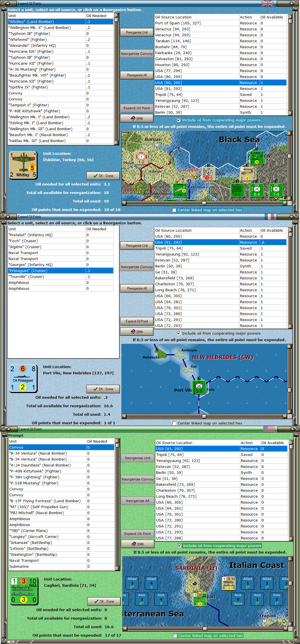Click Expend Oil Point in the British window

[137, 108]
